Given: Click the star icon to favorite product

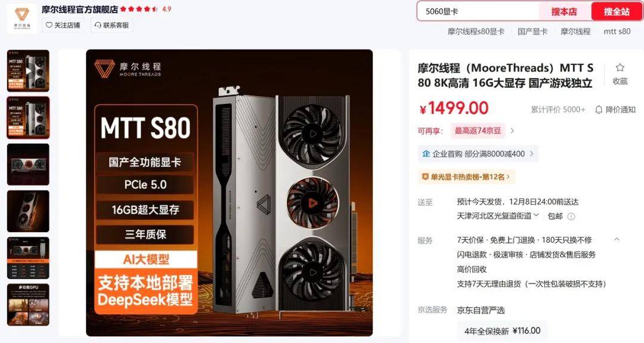Looking at the screenshot, I should tap(620, 67).
